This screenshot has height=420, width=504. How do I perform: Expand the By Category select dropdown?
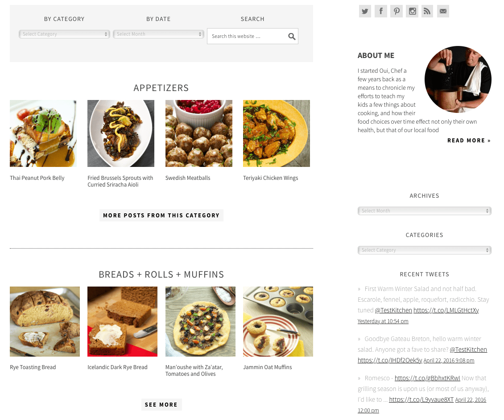(64, 34)
